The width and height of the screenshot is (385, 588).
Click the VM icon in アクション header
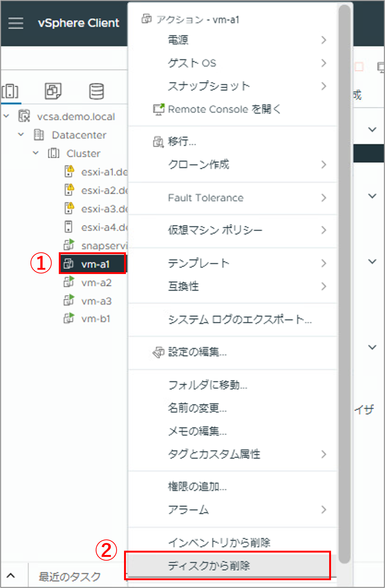pos(146,19)
